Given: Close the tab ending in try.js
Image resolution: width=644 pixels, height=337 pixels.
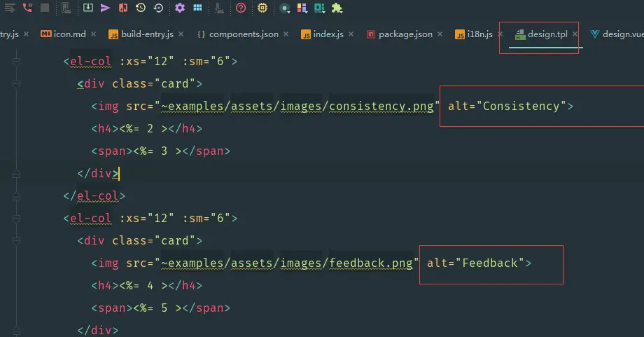Looking at the screenshot, I should (x=26, y=34).
